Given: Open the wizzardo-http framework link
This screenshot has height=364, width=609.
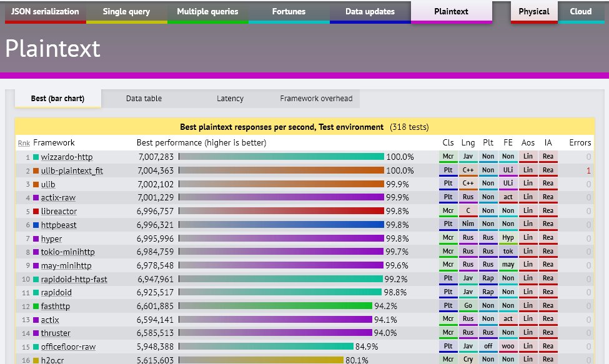Looking at the screenshot, I should tap(67, 157).
